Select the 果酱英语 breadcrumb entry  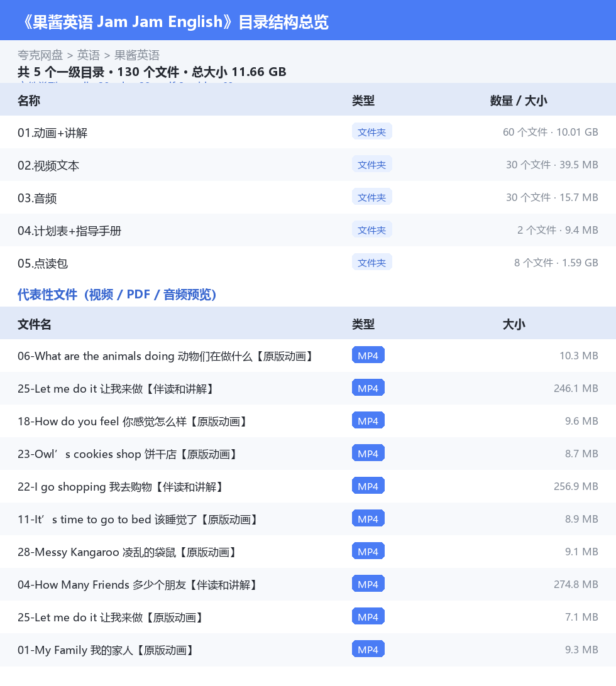pos(137,55)
